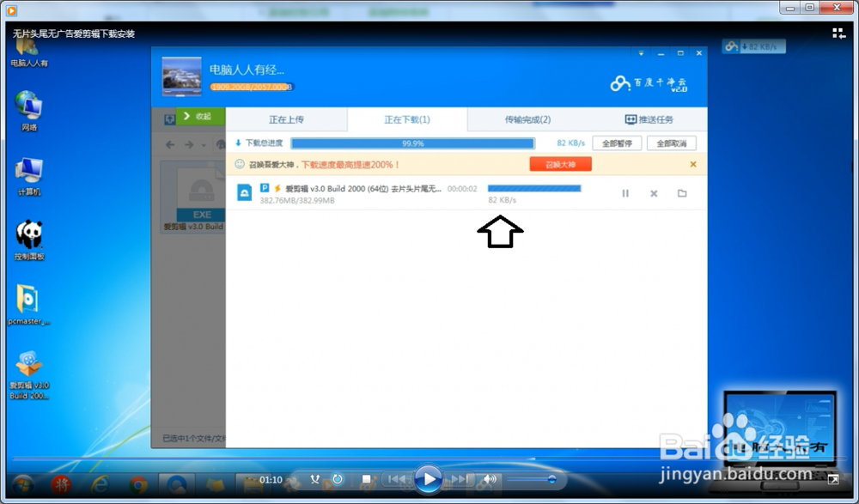This screenshot has height=504, width=859.
Task: Toggle shuffle in media player
Action: click(x=315, y=479)
